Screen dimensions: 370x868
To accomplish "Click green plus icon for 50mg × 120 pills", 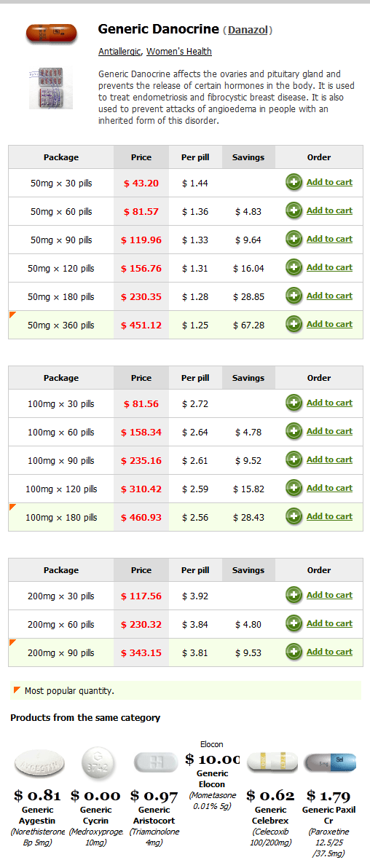I will tap(294, 267).
